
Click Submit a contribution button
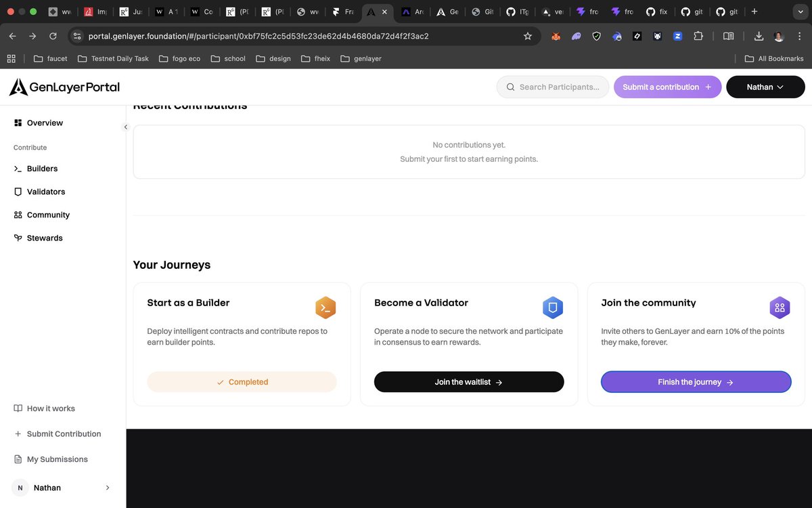click(668, 87)
